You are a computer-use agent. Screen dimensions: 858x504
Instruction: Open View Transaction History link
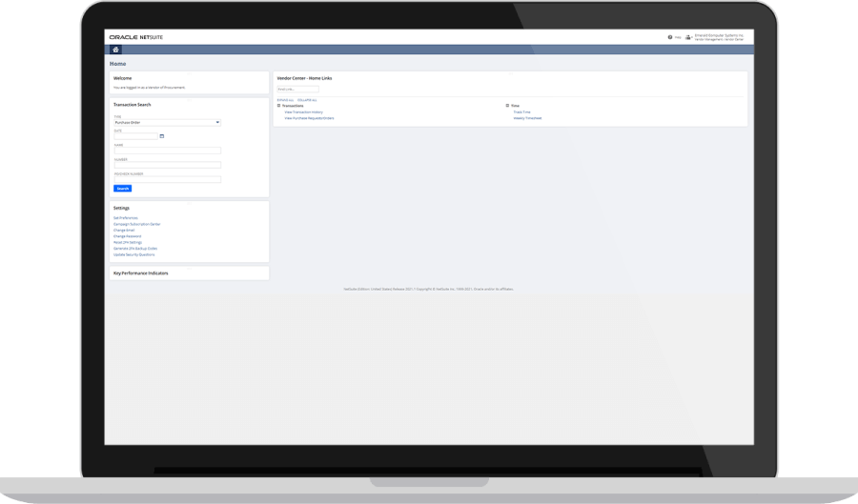[304, 112]
